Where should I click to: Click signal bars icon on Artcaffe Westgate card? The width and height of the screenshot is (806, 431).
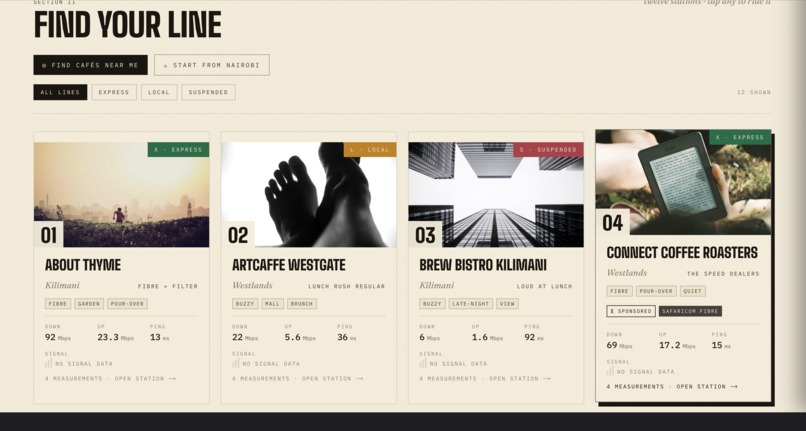pos(235,363)
